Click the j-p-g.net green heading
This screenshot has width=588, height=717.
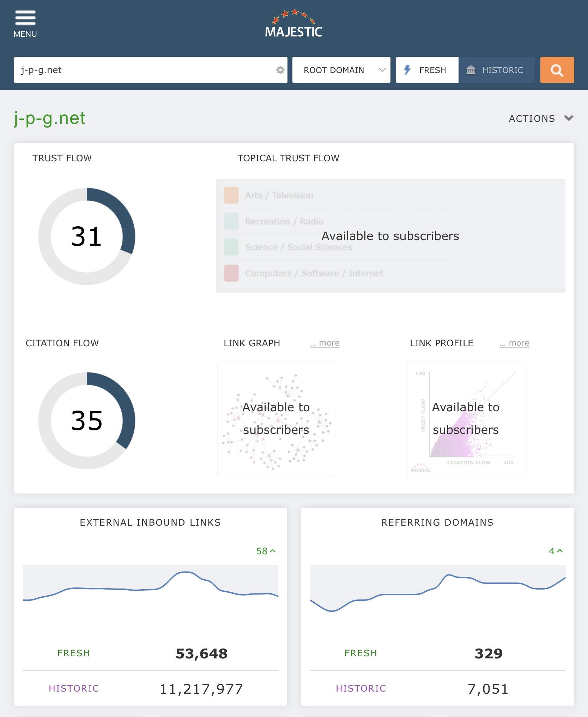[x=50, y=118]
